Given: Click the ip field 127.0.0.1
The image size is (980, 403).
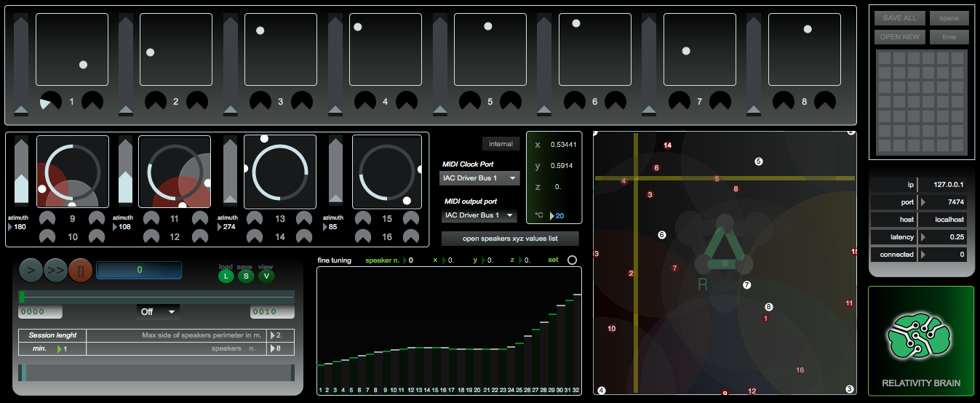Looking at the screenshot, I should [944, 185].
